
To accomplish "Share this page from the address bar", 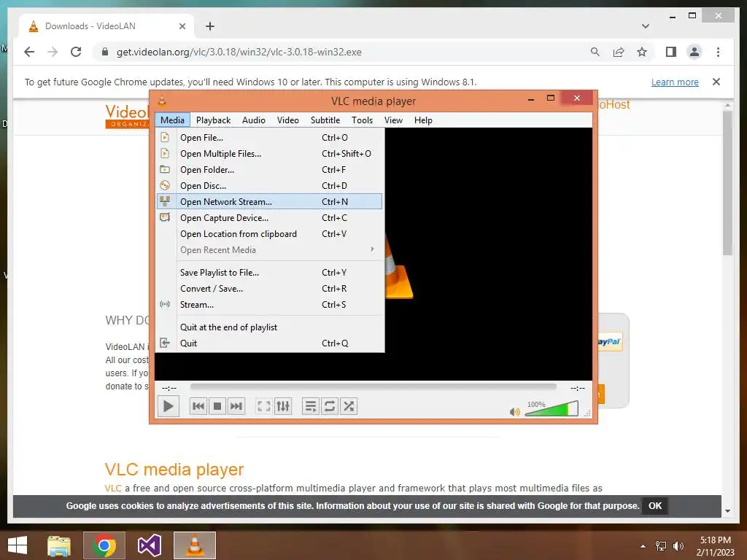I will pos(619,52).
